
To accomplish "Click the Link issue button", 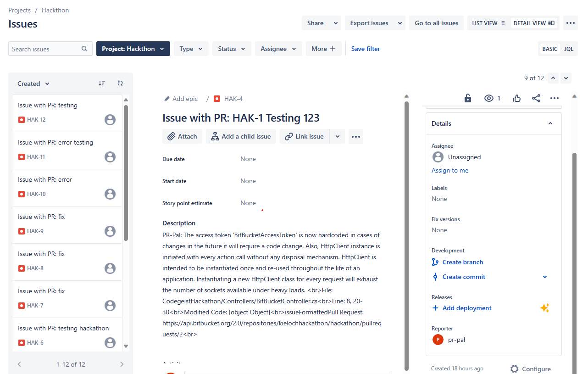I will [x=305, y=136].
